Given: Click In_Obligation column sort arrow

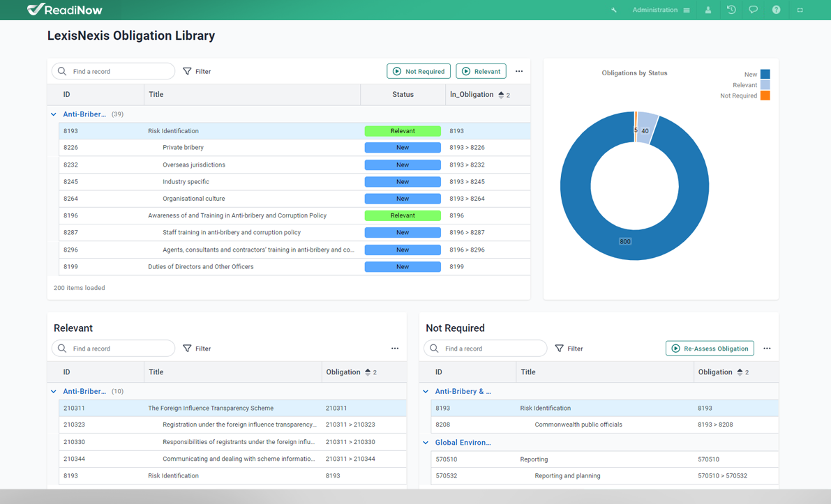Looking at the screenshot, I should pyautogui.click(x=502, y=95).
